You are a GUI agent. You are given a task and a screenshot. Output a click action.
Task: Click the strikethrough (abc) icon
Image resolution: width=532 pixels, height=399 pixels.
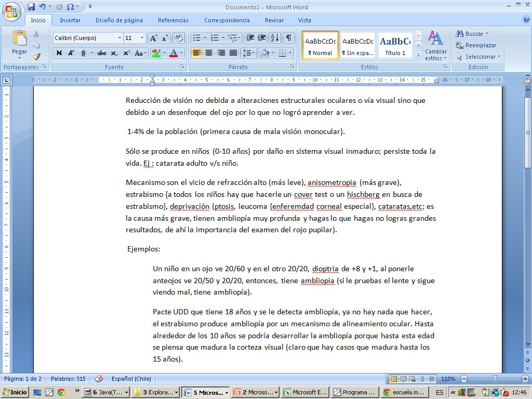(102, 53)
